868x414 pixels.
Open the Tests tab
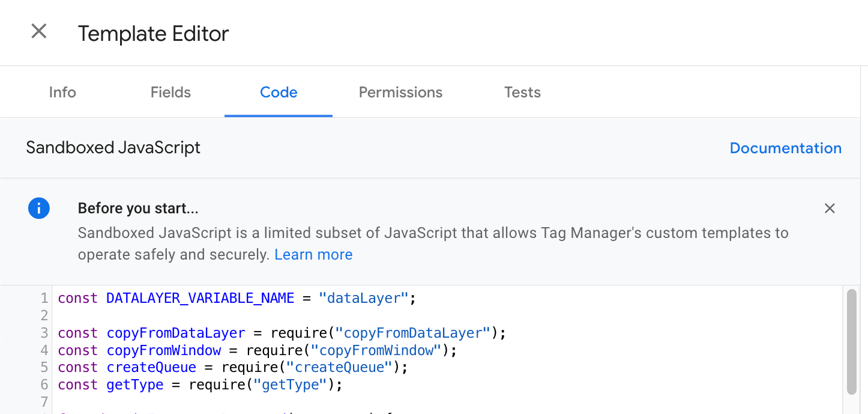pos(522,93)
